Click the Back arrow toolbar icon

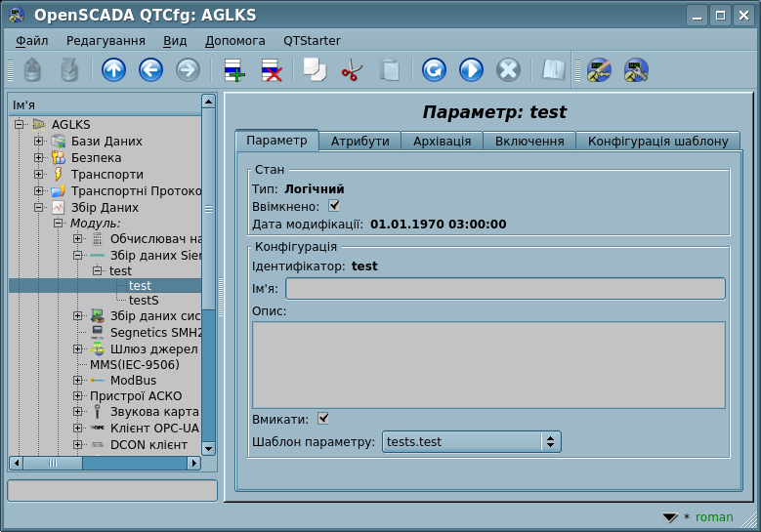[x=150, y=70]
